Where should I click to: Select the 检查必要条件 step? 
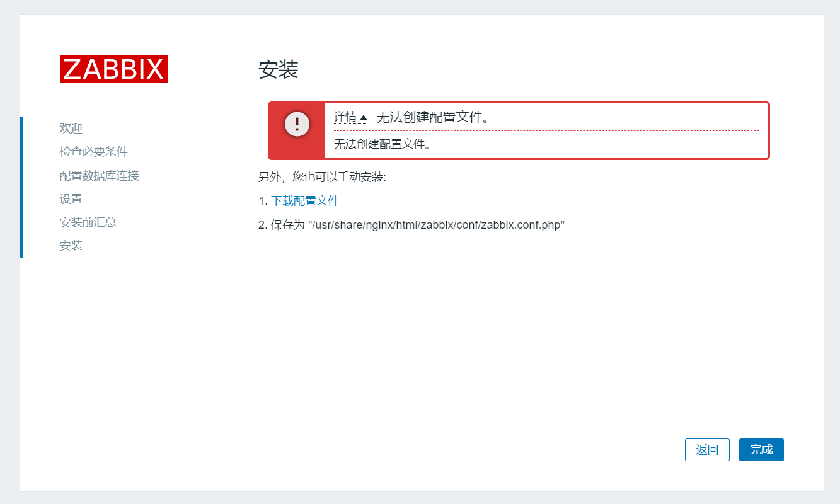coord(94,152)
